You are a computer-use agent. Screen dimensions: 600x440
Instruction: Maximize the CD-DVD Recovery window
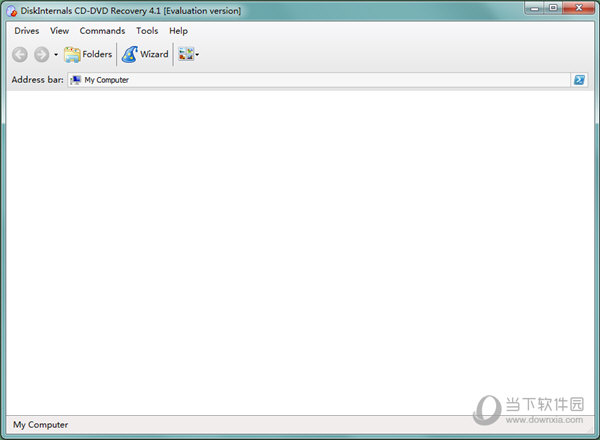coord(553,8)
